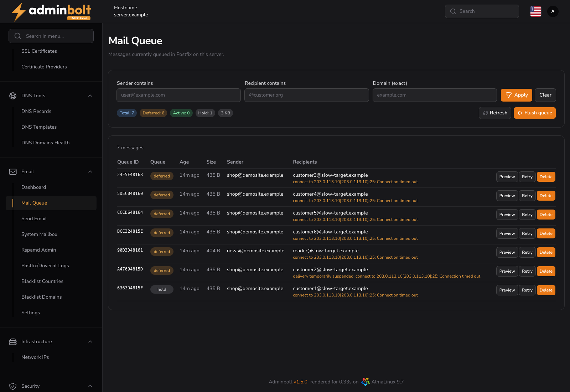Image resolution: width=570 pixels, height=392 pixels.
Task: Open the US flag language selector
Action: coord(535,11)
